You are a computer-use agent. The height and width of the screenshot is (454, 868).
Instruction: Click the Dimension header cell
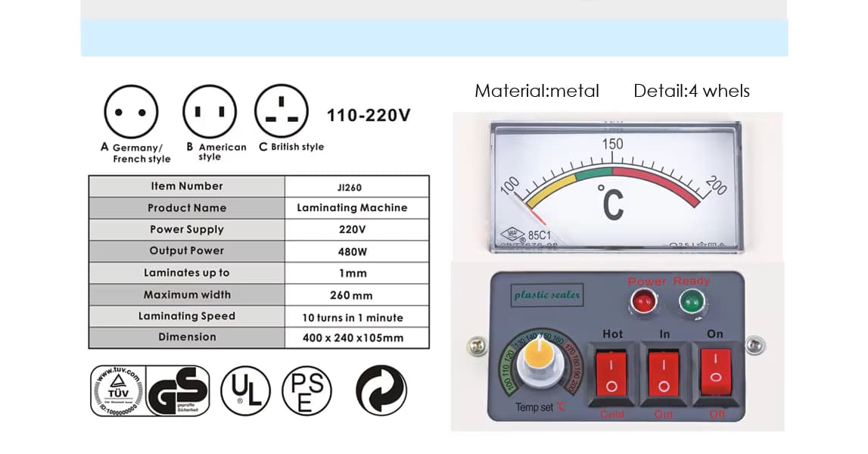[x=187, y=337]
